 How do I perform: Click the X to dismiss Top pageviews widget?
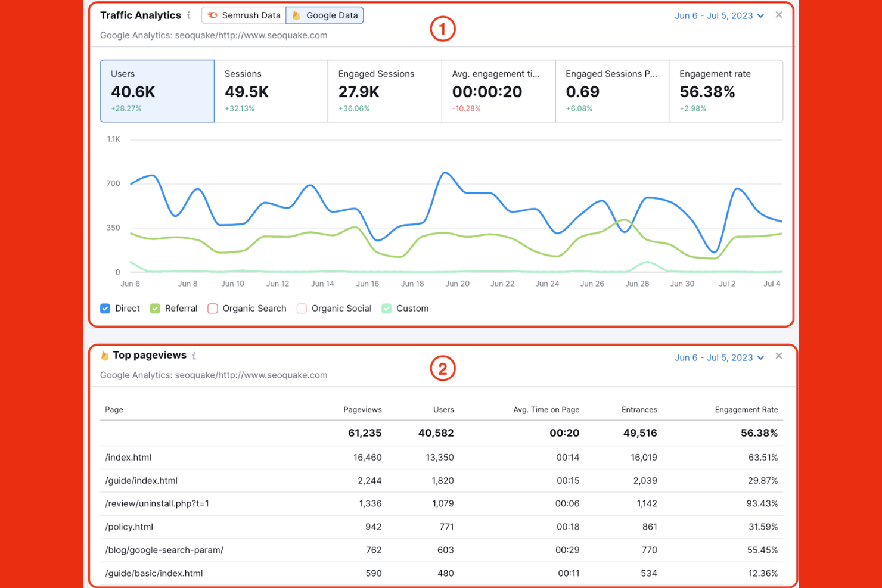pyautogui.click(x=779, y=355)
